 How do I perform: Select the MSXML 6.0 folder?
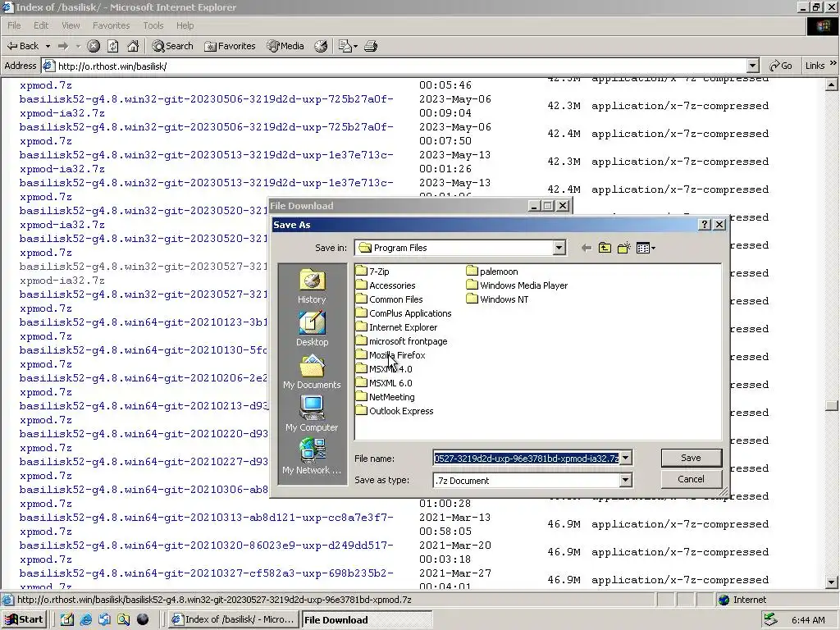point(385,383)
